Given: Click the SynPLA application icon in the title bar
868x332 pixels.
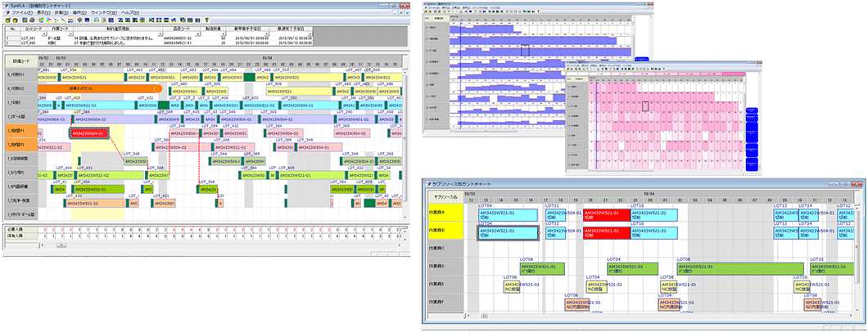Looking at the screenshot, I should click(5, 5).
